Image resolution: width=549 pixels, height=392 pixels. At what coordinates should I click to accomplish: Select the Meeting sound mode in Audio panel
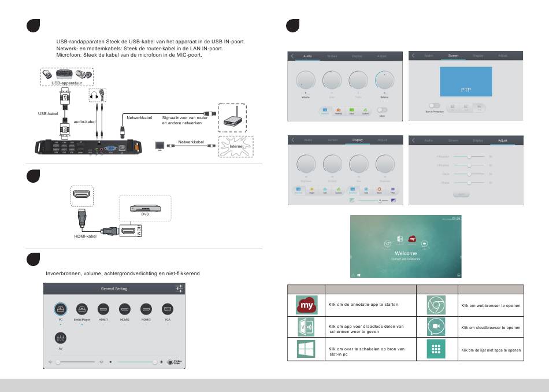pos(339,111)
